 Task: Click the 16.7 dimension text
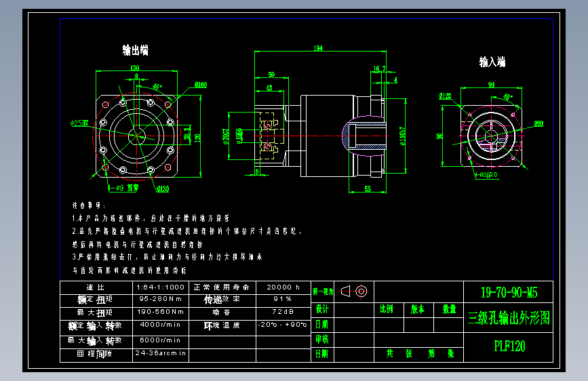(x=378, y=69)
